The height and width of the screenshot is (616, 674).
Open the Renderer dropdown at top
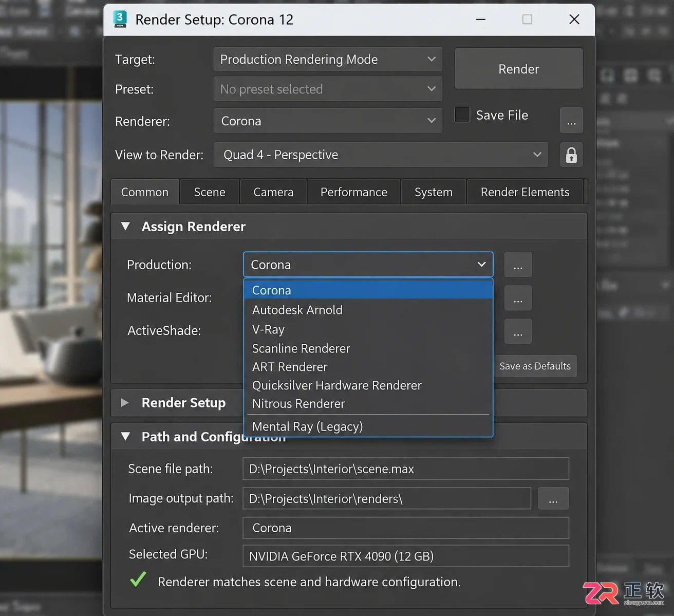(328, 121)
